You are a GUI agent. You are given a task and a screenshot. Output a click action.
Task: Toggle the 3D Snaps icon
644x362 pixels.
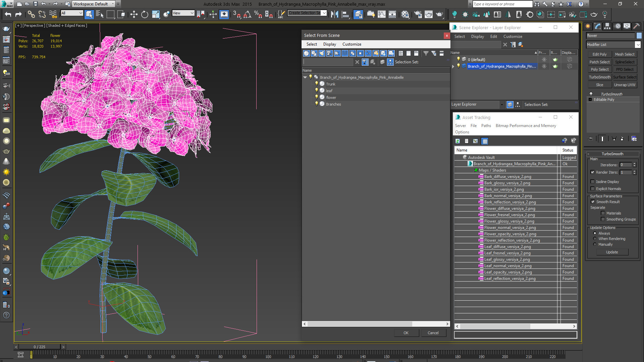click(x=236, y=14)
